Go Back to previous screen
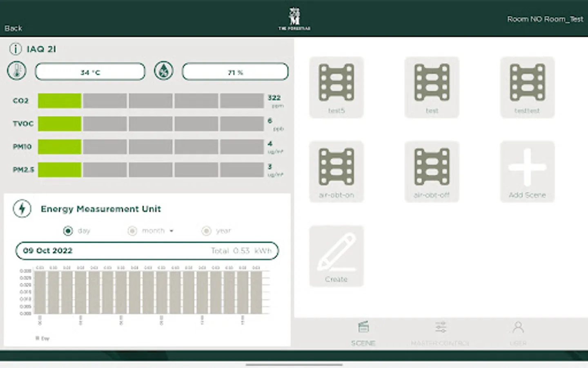 pyautogui.click(x=13, y=28)
